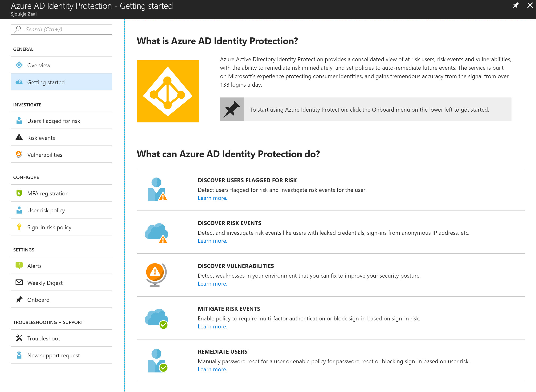Select the Getting started menu item

(61, 82)
